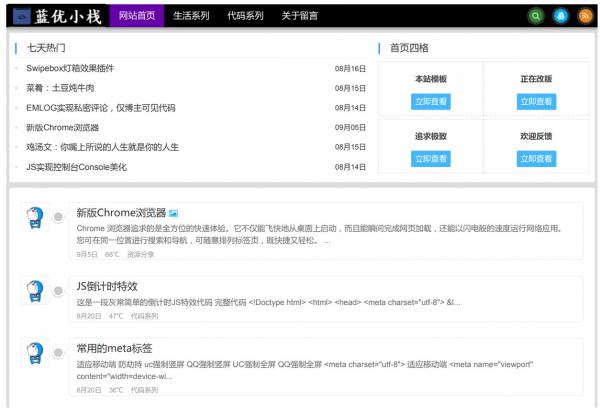
Task: Open the 代码系列 menu item
Action: pyautogui.click(x=245, y=16)
